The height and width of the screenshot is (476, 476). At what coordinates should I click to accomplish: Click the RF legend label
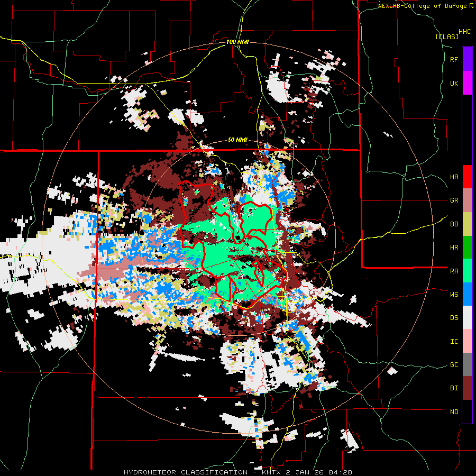tap(454, 59)
